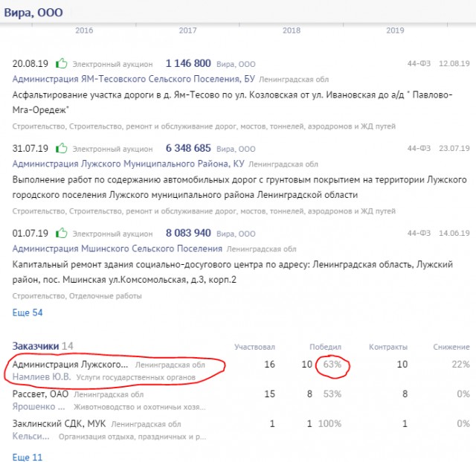Click Услуги государственных органов category

(135, 377)
